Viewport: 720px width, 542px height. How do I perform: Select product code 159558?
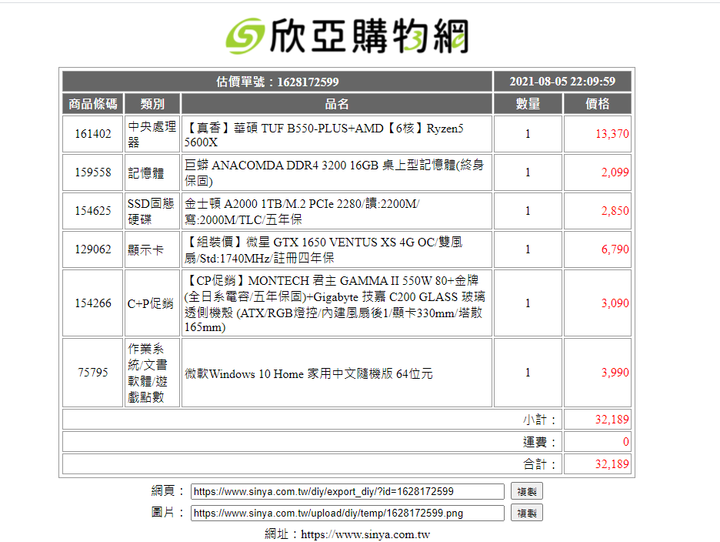point(93,172)
